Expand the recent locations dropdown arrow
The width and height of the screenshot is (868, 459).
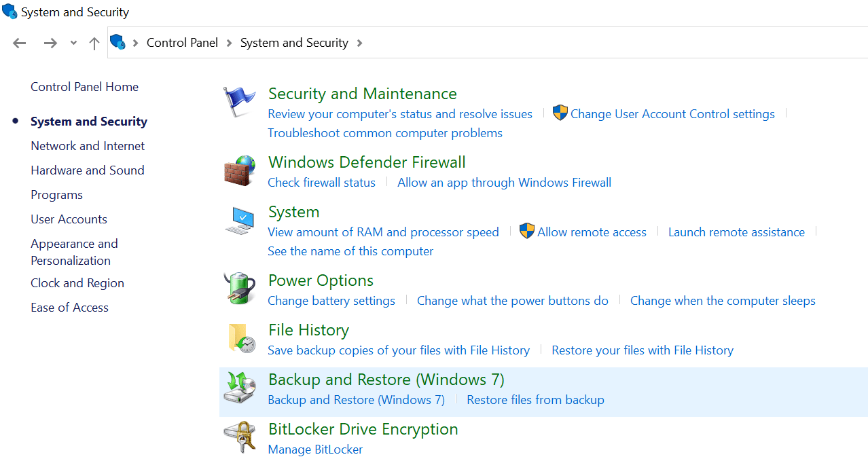pyautogui.click(x=73, y=42)
